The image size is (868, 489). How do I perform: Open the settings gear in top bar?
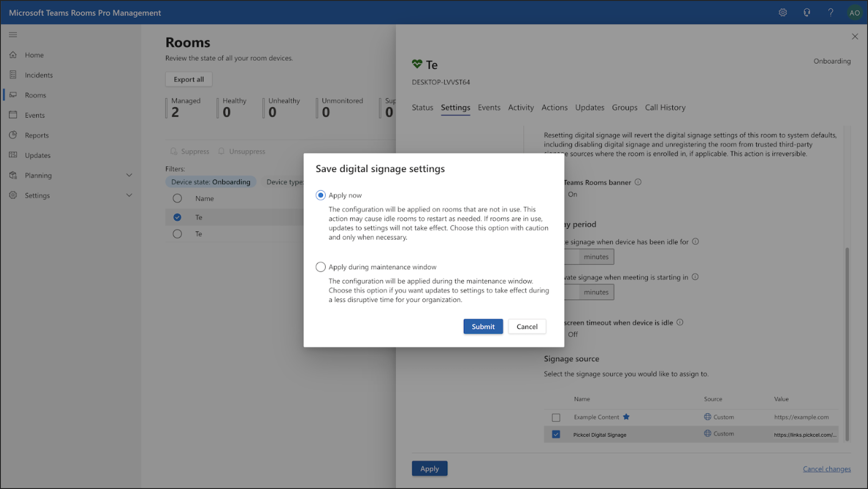[783, 13]
